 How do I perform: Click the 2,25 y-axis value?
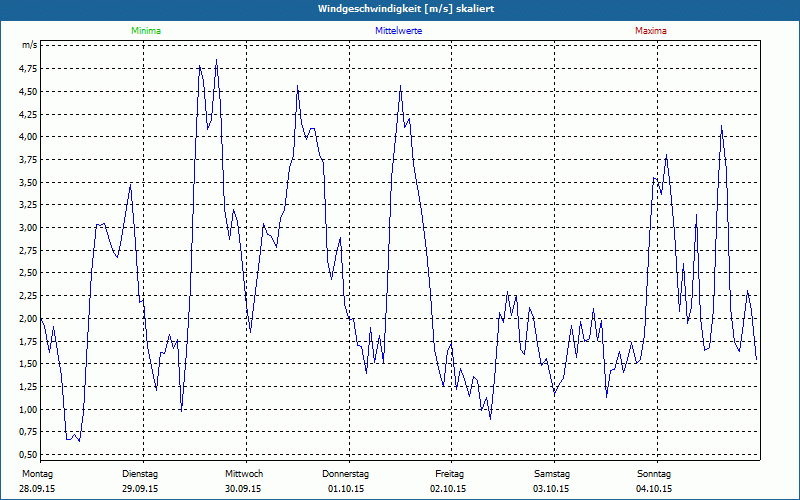click(29, 296)
